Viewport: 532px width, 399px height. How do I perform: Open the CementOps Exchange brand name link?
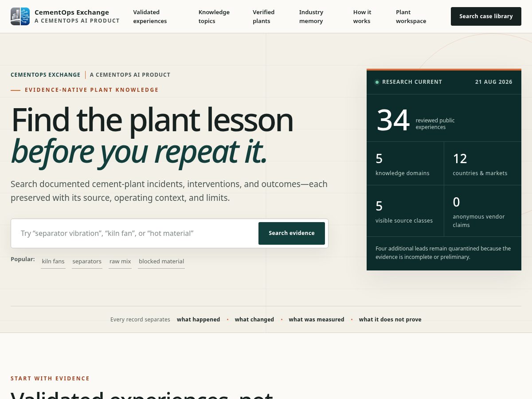point(72,12)
